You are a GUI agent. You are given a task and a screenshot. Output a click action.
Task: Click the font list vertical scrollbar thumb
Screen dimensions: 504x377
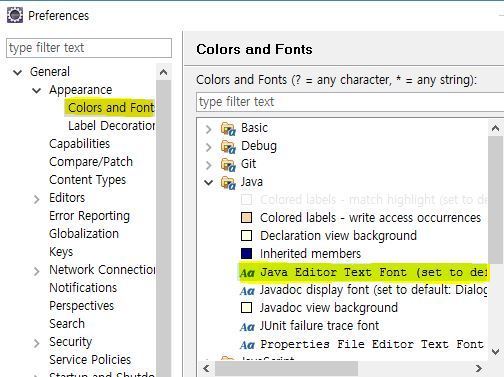point(495,200)
